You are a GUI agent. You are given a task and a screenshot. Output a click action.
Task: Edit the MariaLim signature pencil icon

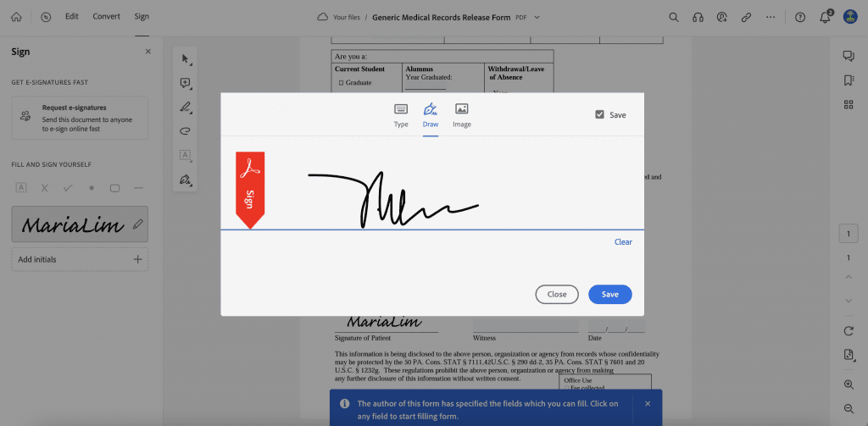(x=138, y=224)
